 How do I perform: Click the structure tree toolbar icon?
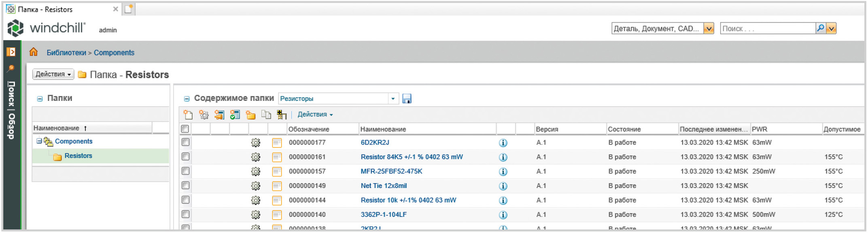(282, 115)
